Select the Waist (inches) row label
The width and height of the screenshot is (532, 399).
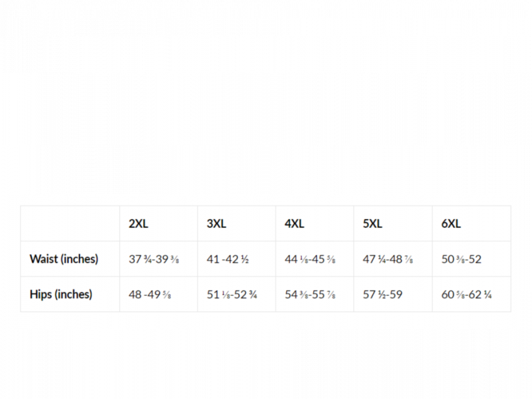click(x=64, y=259)
